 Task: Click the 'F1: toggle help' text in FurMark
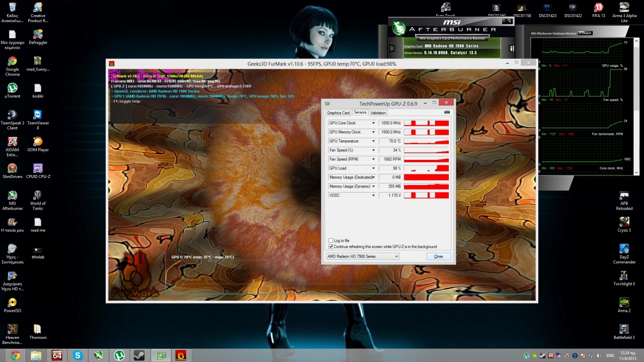click(126, 102)
